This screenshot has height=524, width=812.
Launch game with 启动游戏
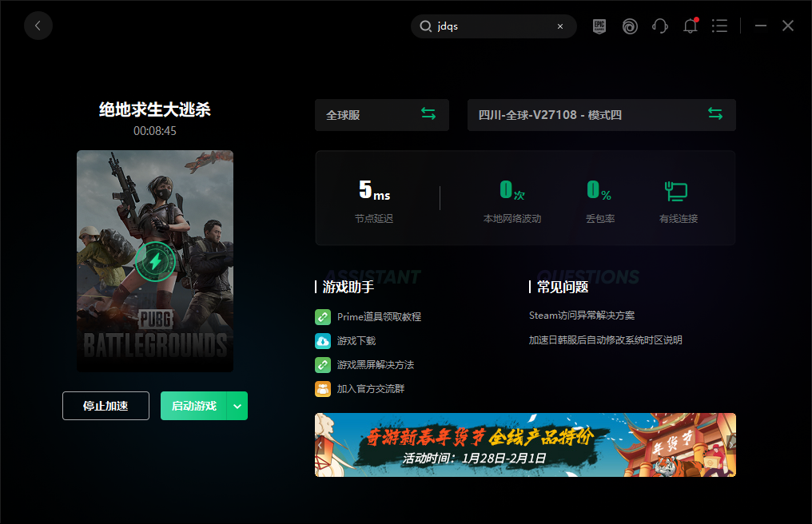tap(193, 406)
